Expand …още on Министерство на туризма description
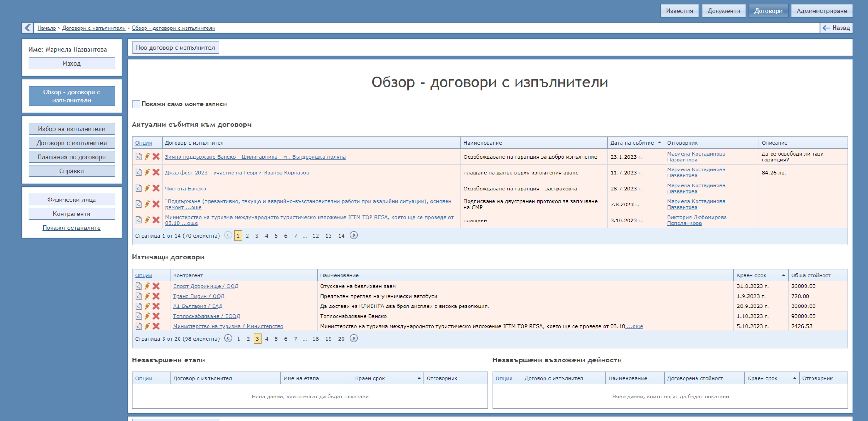The image size is (868, 421). [634, 326]
